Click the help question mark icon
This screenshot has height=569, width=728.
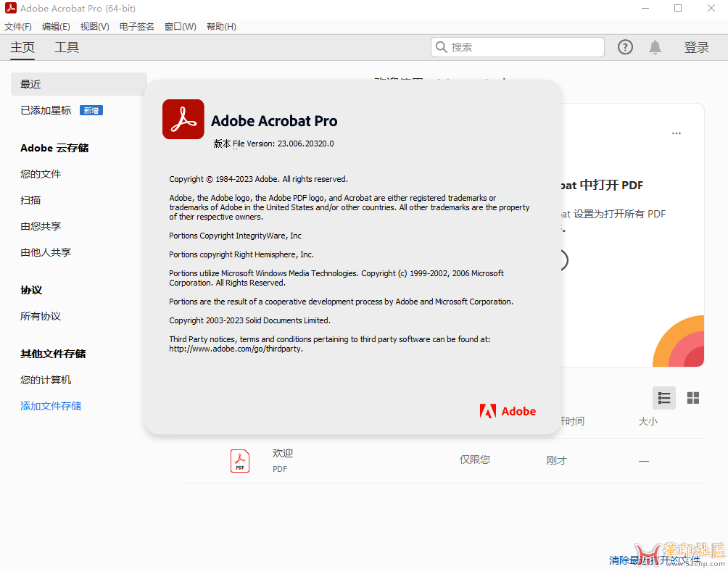625,47
